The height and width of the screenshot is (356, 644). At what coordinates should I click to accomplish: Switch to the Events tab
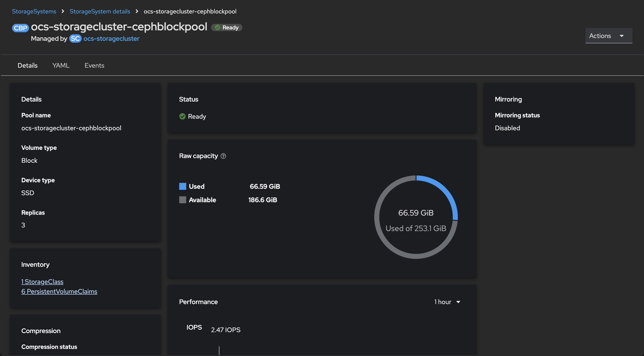pos(94,65)
